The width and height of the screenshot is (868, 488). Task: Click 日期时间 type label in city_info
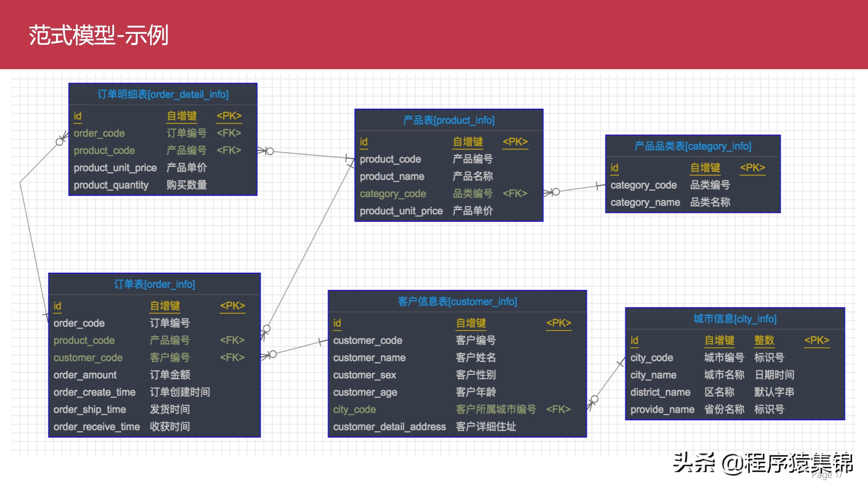click(774, 375)
